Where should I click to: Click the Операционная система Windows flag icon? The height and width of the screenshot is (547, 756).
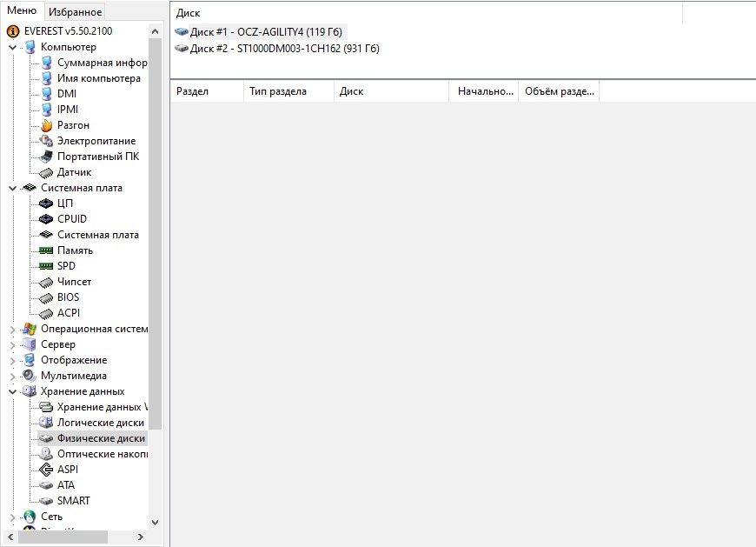point(30,329)
